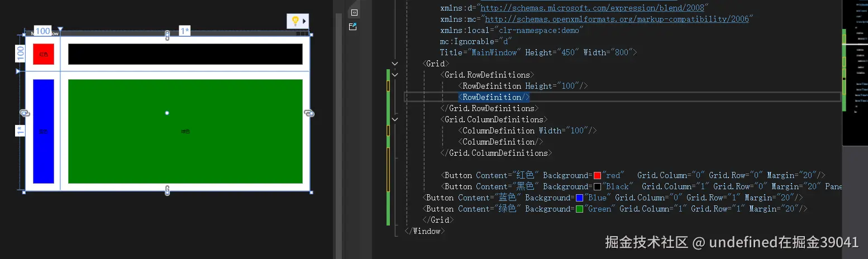Select the green button in the designer
The width and height of the screenshot is (868, 259).
pyautogui.click(x=185, y=131)
